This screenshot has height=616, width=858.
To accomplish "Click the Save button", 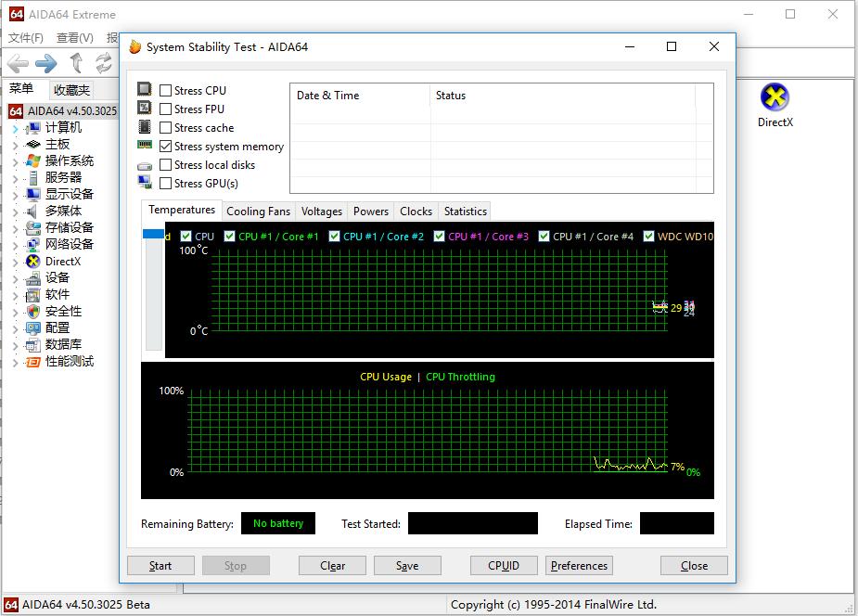I will coord(407,566).
